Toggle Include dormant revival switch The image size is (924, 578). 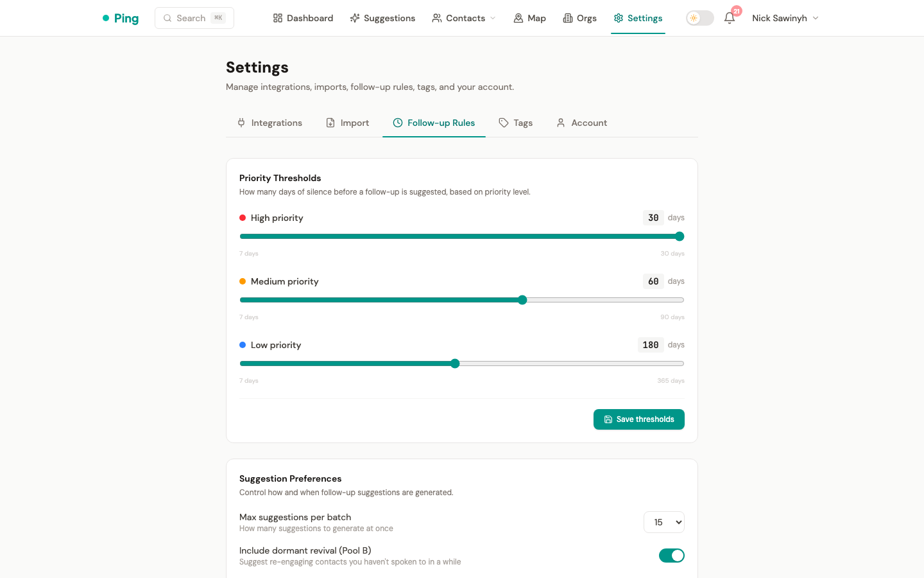tap(672, 556)
